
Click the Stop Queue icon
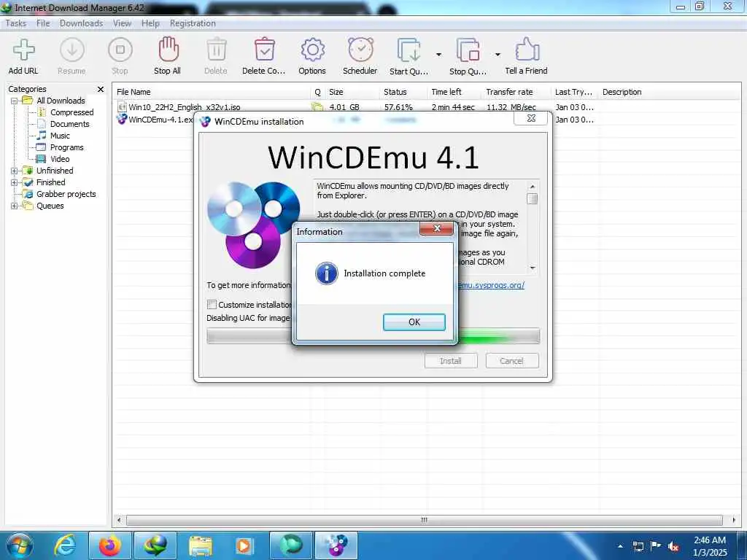468,50
